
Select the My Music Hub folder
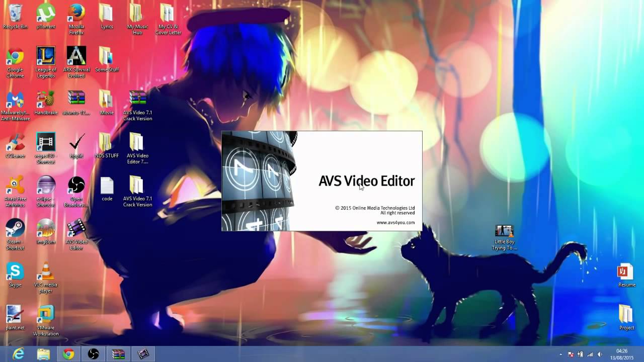[x=137, y=19]
